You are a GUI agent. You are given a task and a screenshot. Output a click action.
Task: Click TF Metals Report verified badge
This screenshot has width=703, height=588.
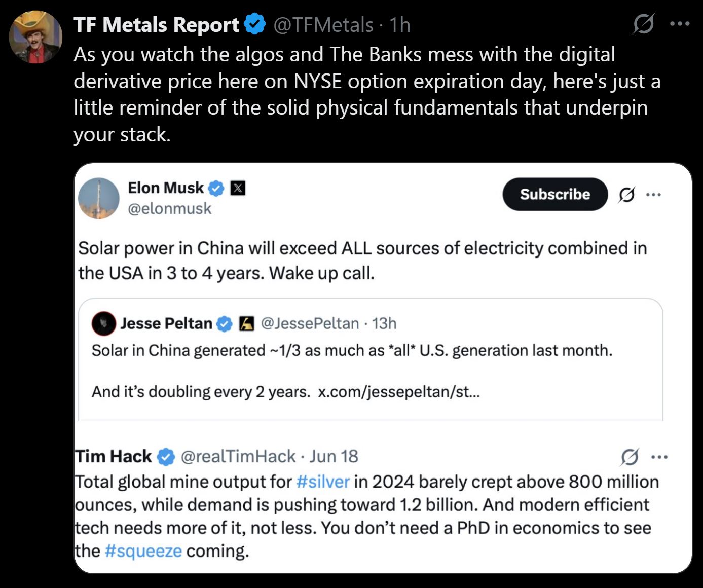tap(255, 24)
